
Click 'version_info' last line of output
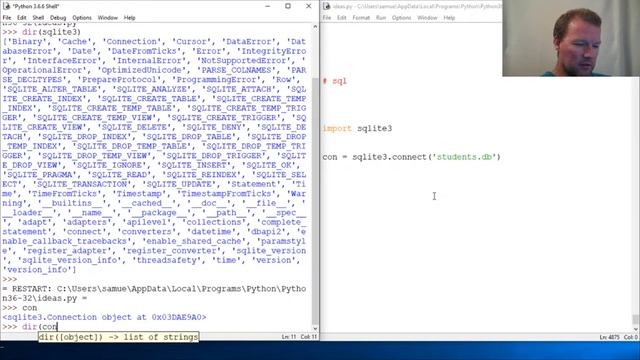coord(39,269)
